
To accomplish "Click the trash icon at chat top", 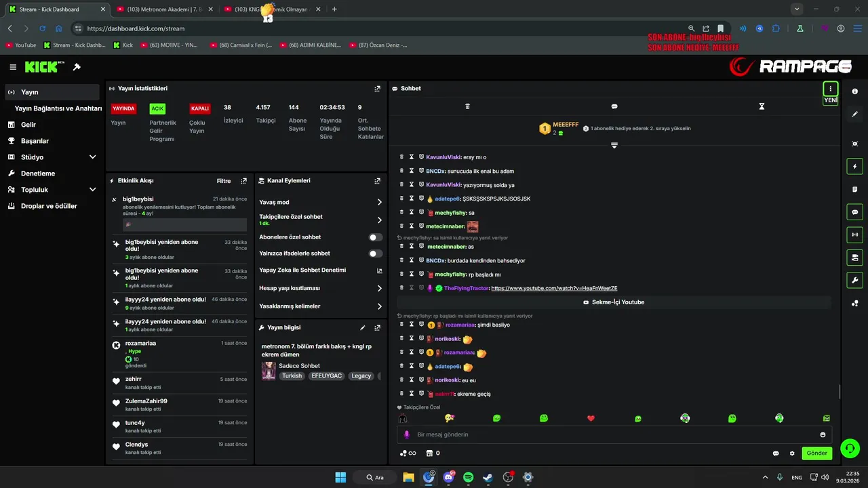I will click(467, 106).
